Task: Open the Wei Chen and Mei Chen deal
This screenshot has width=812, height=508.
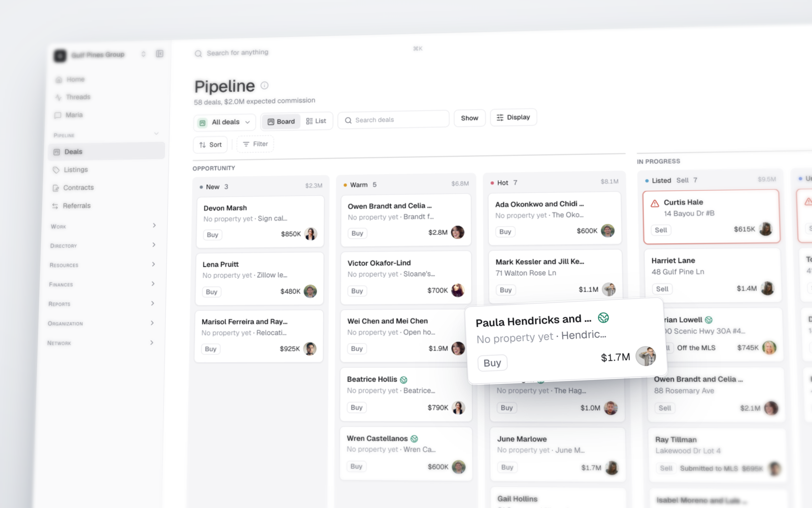Action: [403, 335]
